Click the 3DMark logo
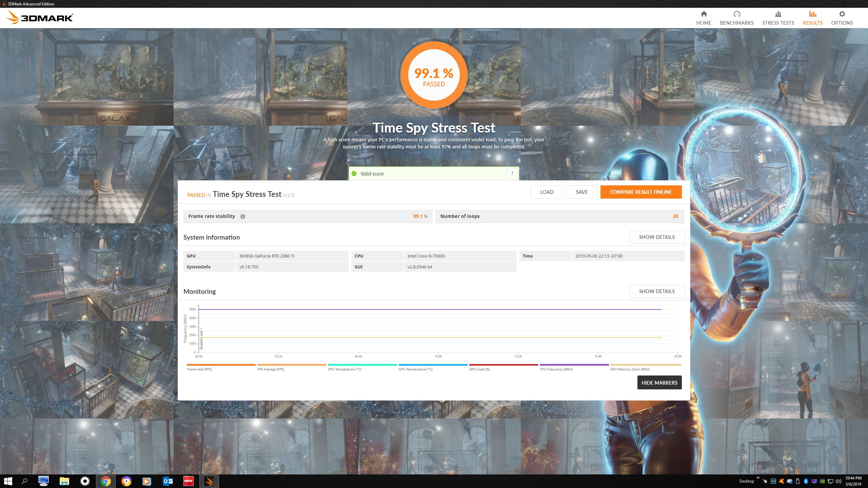This screenshot has width=868, height=488. click(x=40, y=17)
